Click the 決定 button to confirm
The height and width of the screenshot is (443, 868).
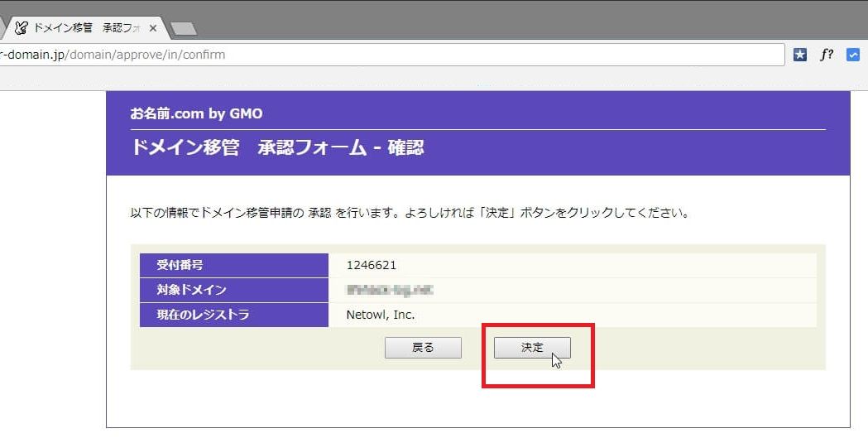532,348
